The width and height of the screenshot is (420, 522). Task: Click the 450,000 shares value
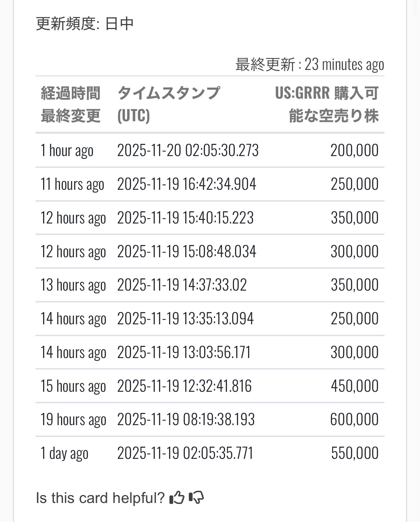(355, 386)
